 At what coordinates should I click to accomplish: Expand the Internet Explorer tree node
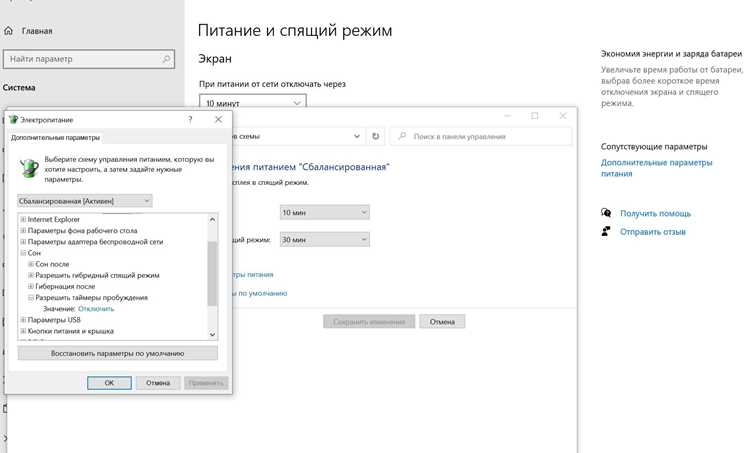click(23, 219)
